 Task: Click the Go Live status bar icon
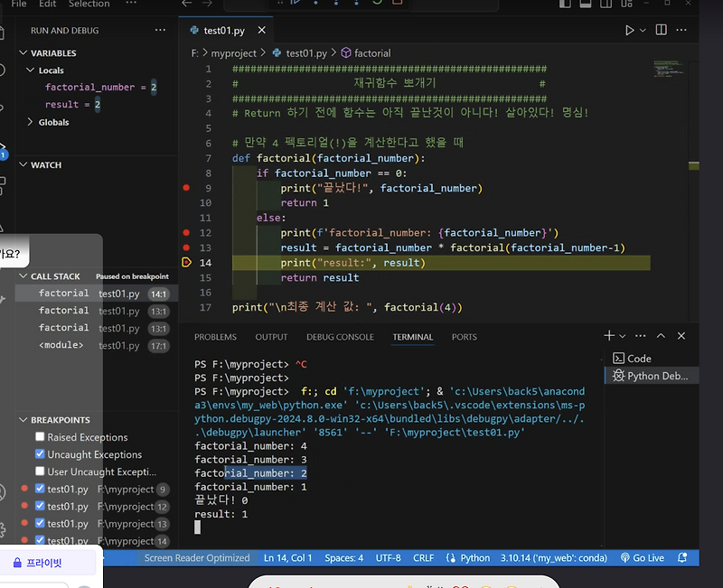coord(642,557)
